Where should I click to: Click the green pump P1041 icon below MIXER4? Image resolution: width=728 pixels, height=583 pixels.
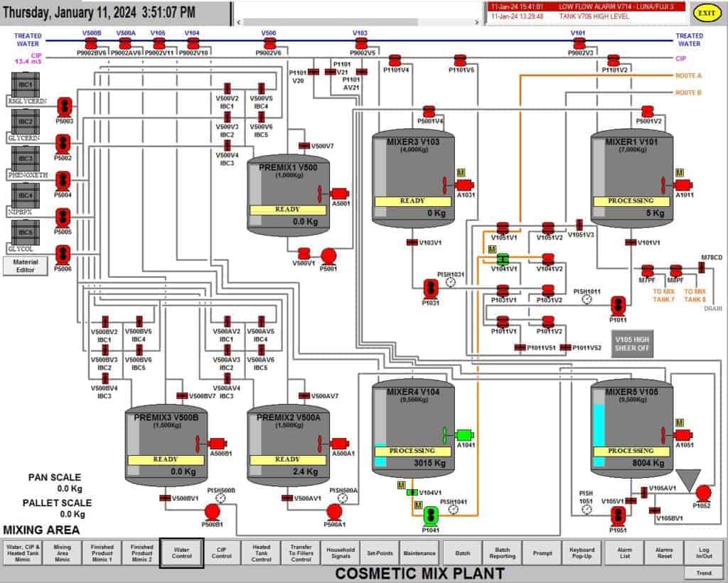pyautogui.click(x=430, y=514)
